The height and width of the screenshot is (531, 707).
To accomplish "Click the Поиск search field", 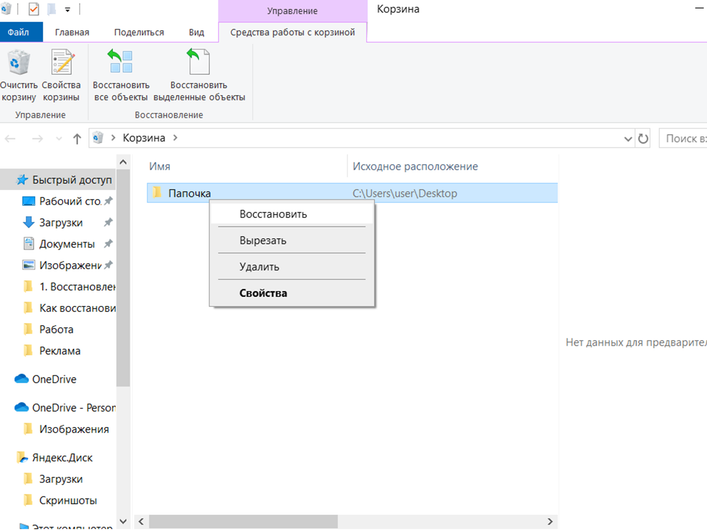I will click(683, 138).
